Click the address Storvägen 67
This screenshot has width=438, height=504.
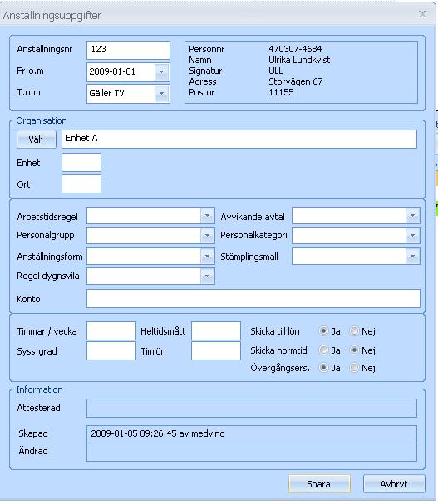tap(295, 81)
